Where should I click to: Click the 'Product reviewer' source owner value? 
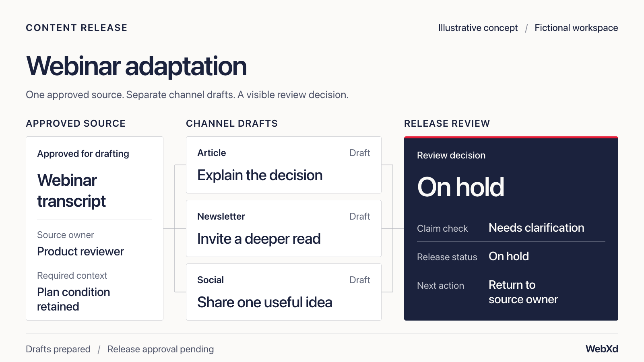[x=80, y=251]
